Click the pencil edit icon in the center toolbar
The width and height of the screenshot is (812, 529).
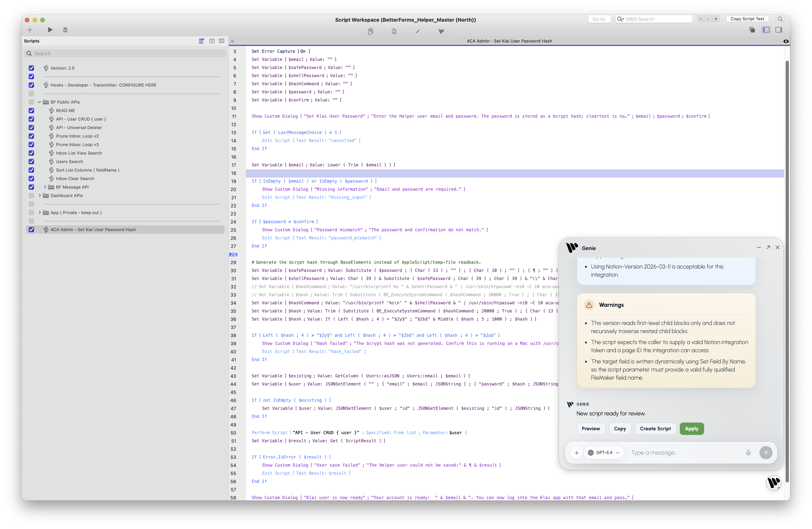[x=418, y=31]
